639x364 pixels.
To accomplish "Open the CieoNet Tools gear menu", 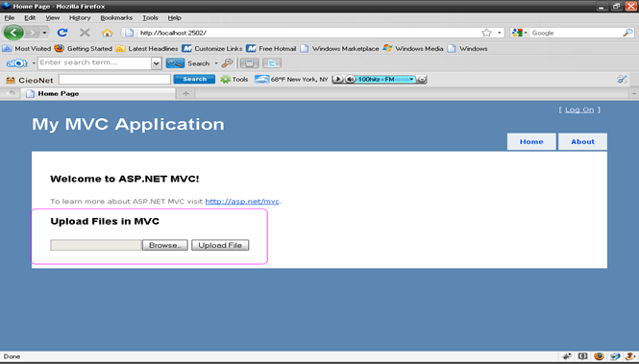I will pyautogui.click(x=233, y=80).
